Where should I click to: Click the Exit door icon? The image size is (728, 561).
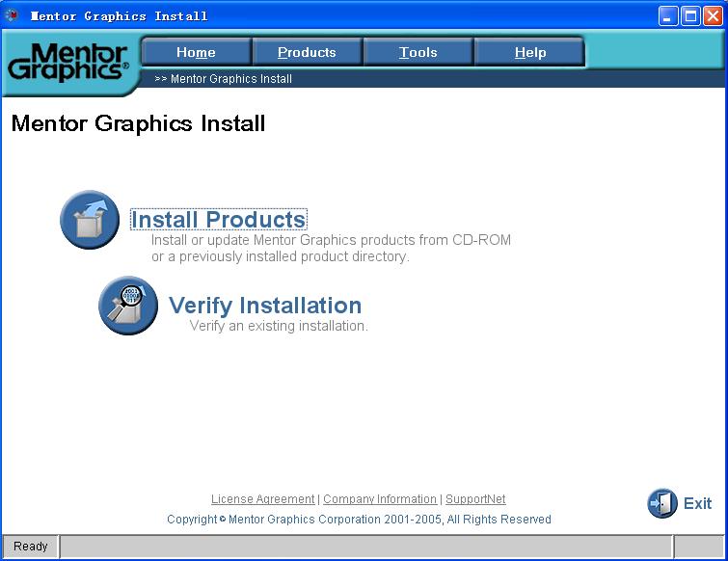(662, 503)
